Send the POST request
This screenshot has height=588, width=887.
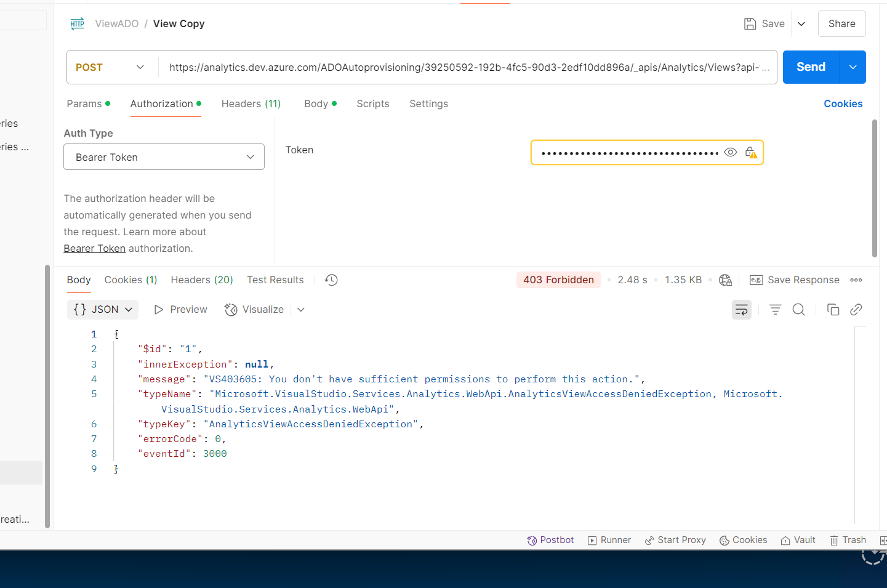[x=811, y=67]
